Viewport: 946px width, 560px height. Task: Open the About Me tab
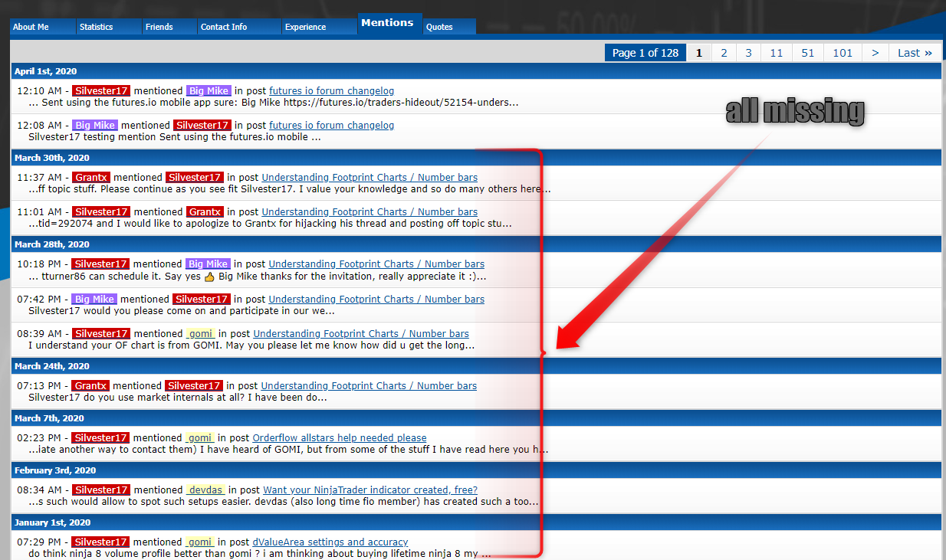43,27
